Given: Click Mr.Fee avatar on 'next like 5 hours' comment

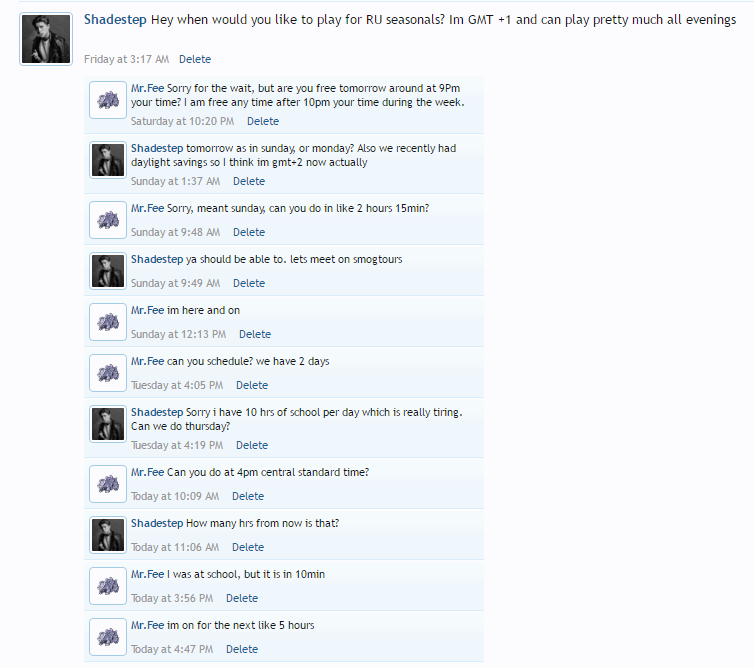Looking at the screenshot, I should 108,637.
